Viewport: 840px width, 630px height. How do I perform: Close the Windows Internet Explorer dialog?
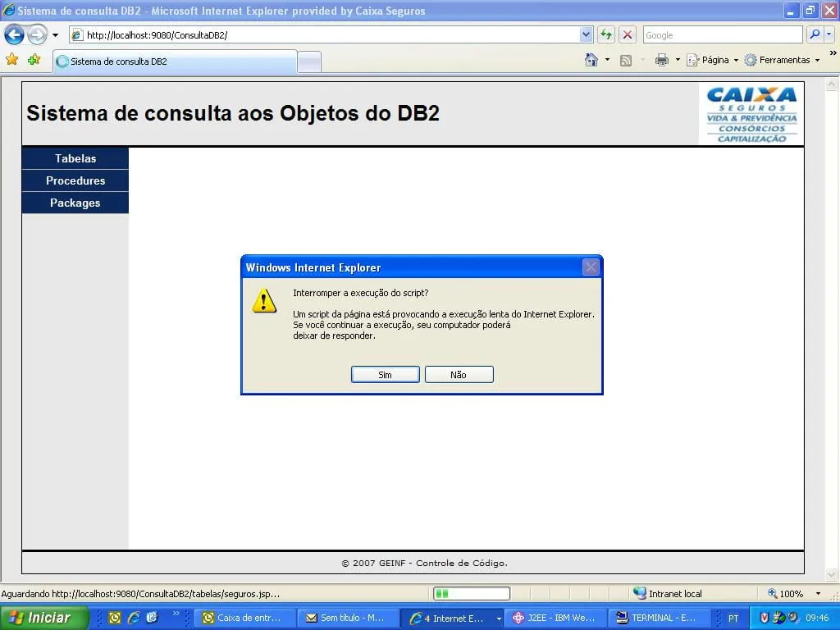pos(591,267)
